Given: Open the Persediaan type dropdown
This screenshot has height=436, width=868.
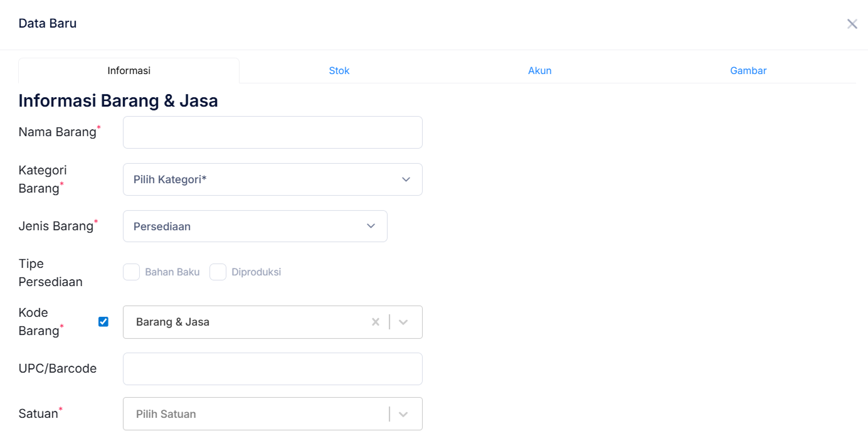Looking at the screenshot, I should tap(245, 226).
